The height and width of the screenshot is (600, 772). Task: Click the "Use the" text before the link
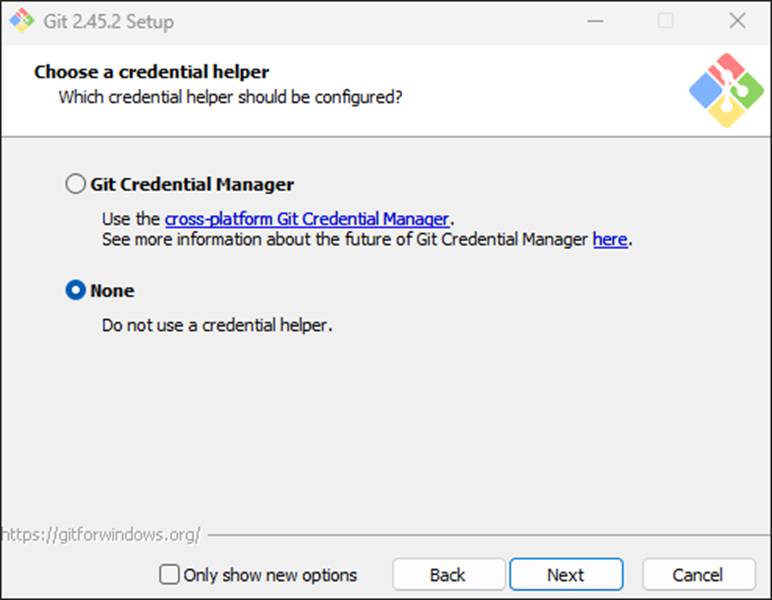pos(131,219)
